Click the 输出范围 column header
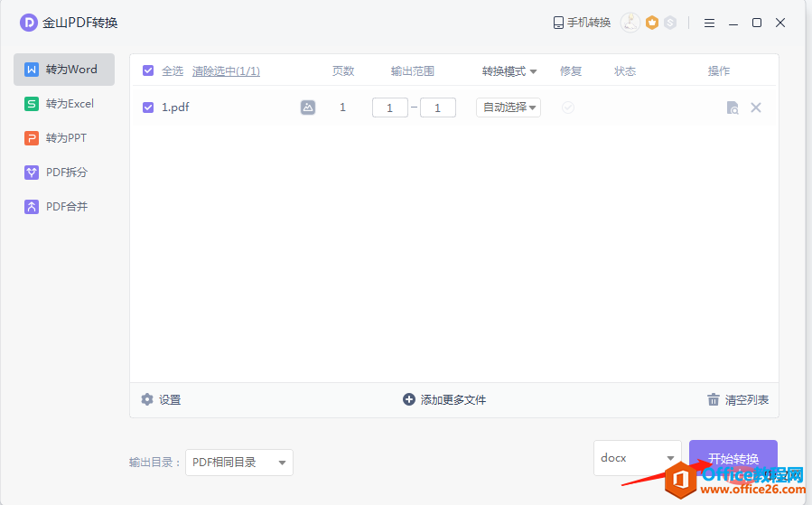Image resolution: width=812 pixels, height=505 pixels. [412, 71]
